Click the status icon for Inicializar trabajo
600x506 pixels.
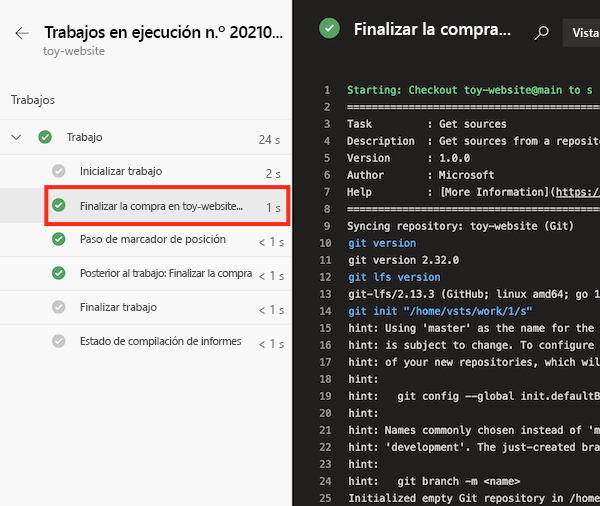click(58, 172)
